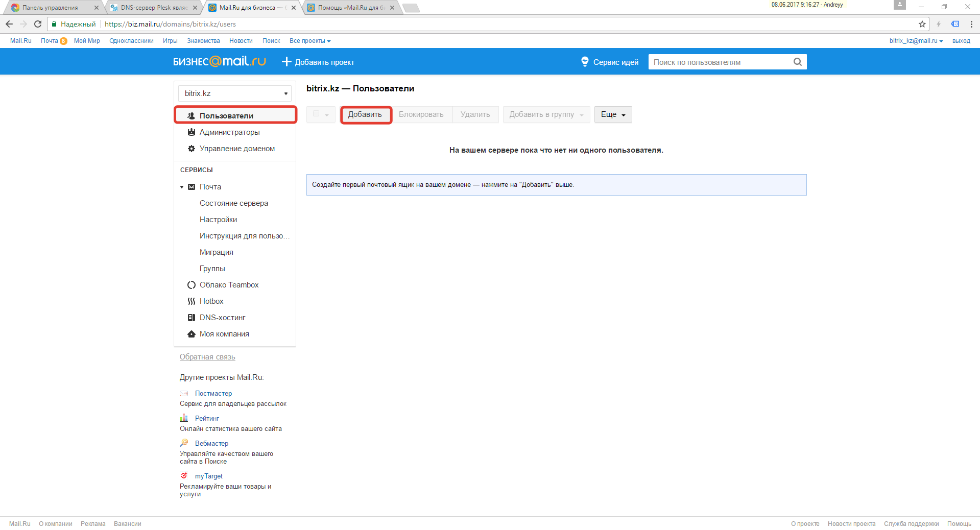Click the Hotbox flame icon
Viewport: 980px width, 530px height.
pyautogui.click(x=191, y=301)
